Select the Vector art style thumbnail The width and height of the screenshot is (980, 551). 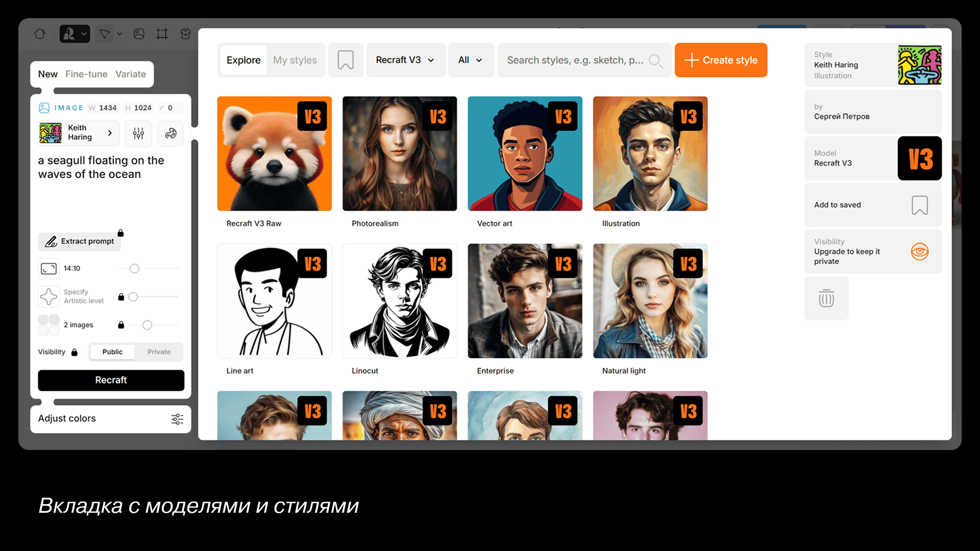click(x=525, y=154)
